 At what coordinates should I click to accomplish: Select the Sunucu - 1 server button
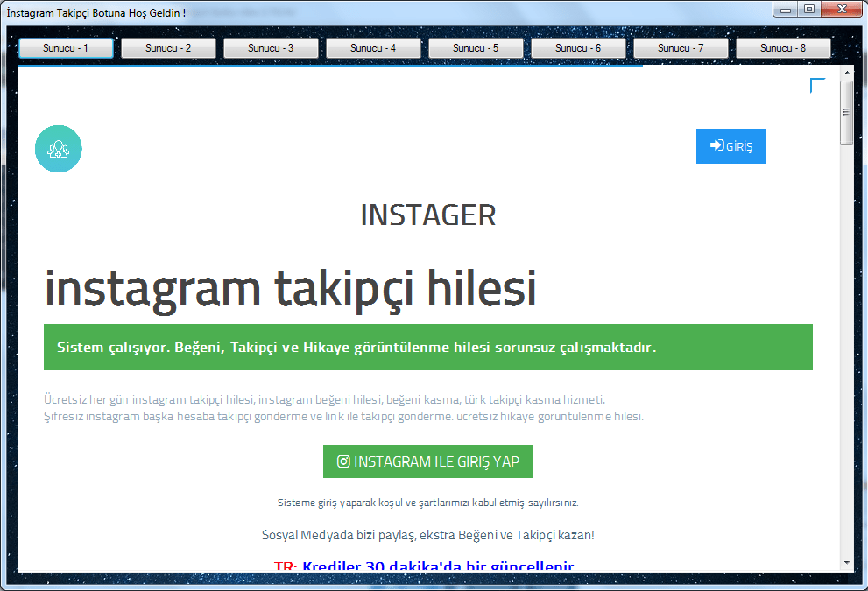pyautogui.click(x=66, y=48)
